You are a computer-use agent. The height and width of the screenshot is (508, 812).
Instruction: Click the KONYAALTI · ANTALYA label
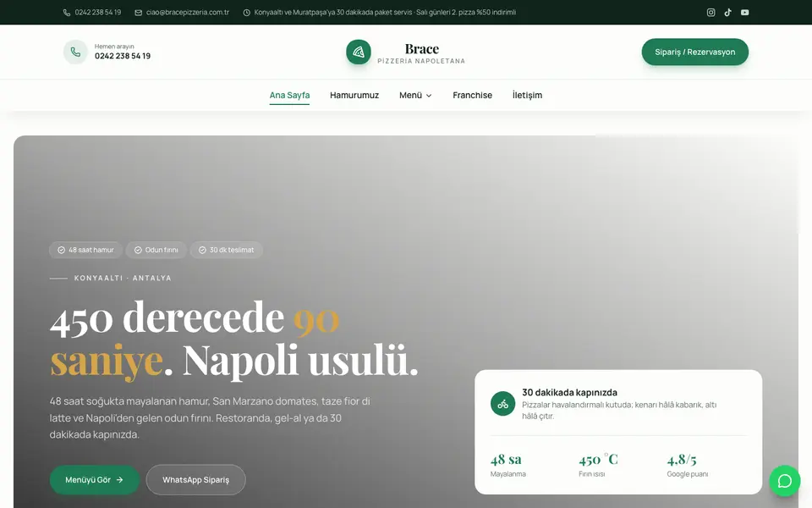tap(123, 278)
